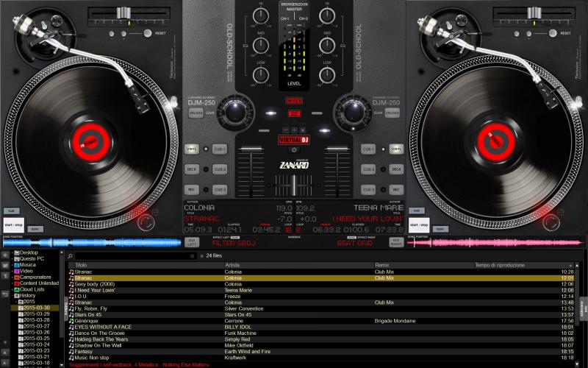Click the right channel LOW EQ knob
The width and height of the screenshot is (588, 368).
pyautogui.click(x=327, y=75)
